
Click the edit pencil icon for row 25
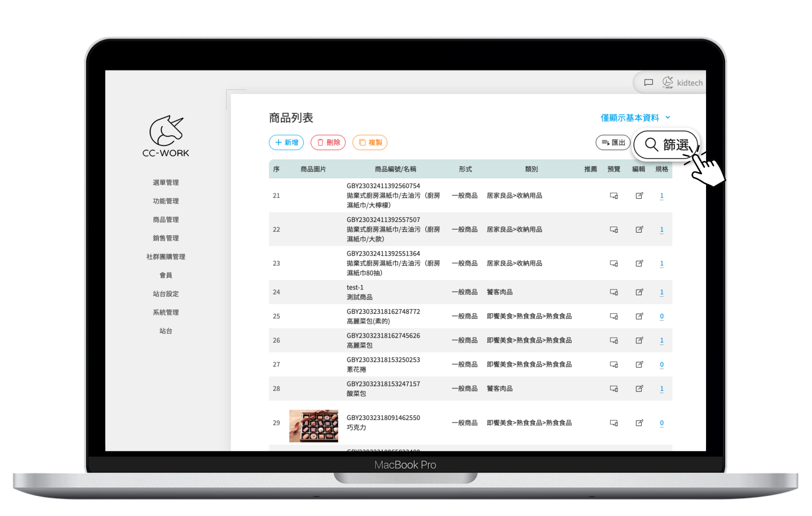tap(639, 316)
